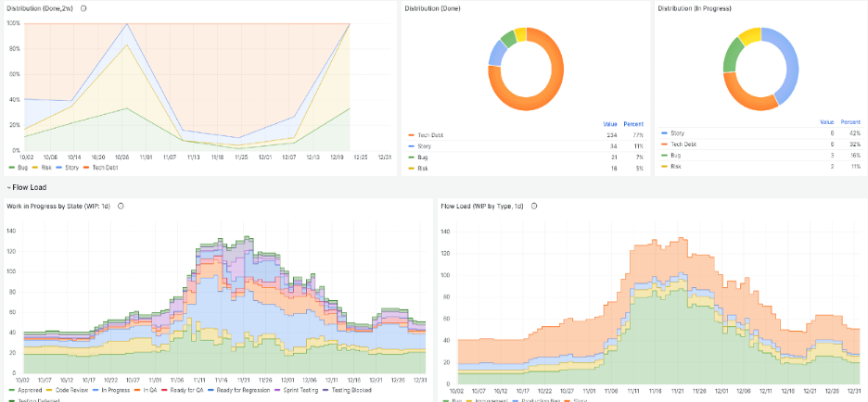Image resolution: width=868 pixels, height=402 pixels.
Task: Toggle Code Review series in WIP by State legend
Action: [64, 392]
